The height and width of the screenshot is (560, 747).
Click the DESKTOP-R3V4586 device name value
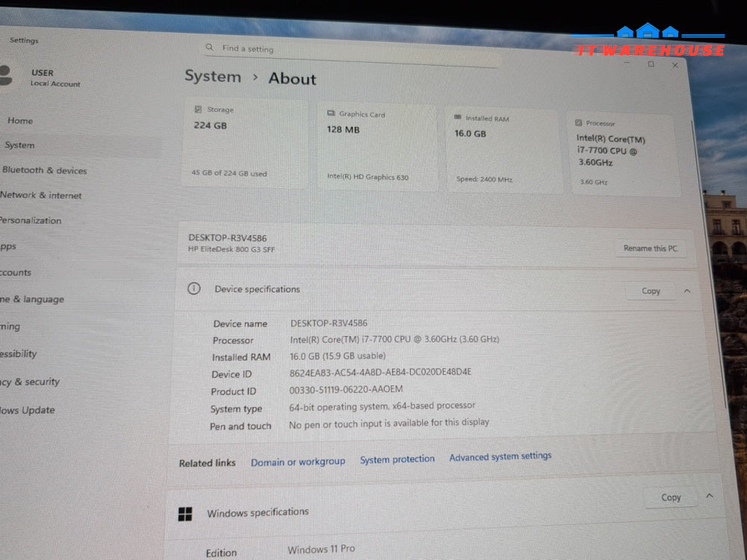[329, 323]
